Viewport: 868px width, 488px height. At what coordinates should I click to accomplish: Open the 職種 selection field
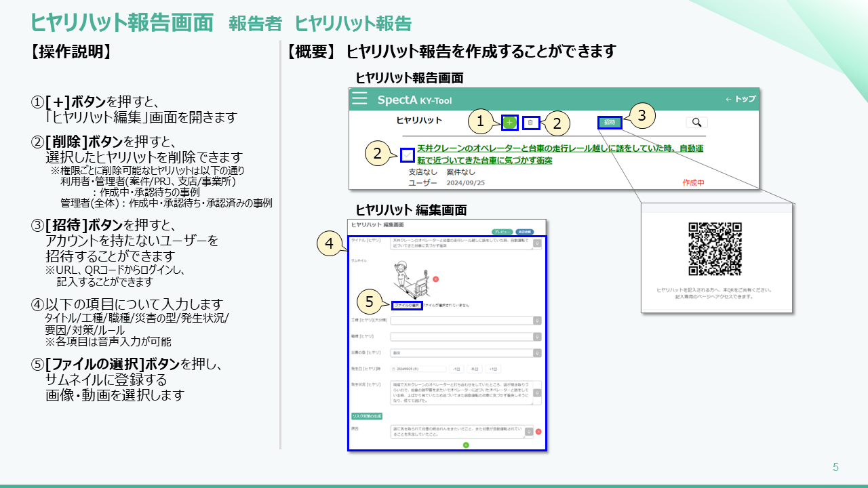(465, 336)
